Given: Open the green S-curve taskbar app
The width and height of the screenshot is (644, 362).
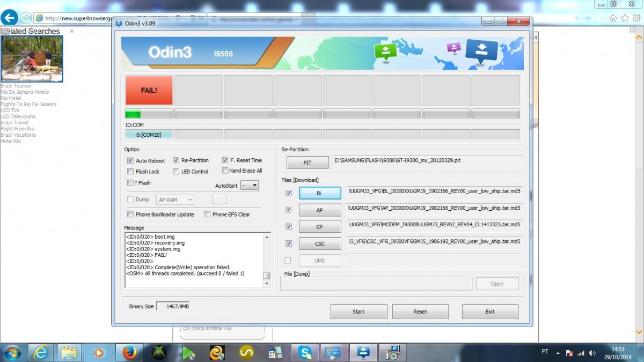Looking at the screenshot, I should coord(247,352).
